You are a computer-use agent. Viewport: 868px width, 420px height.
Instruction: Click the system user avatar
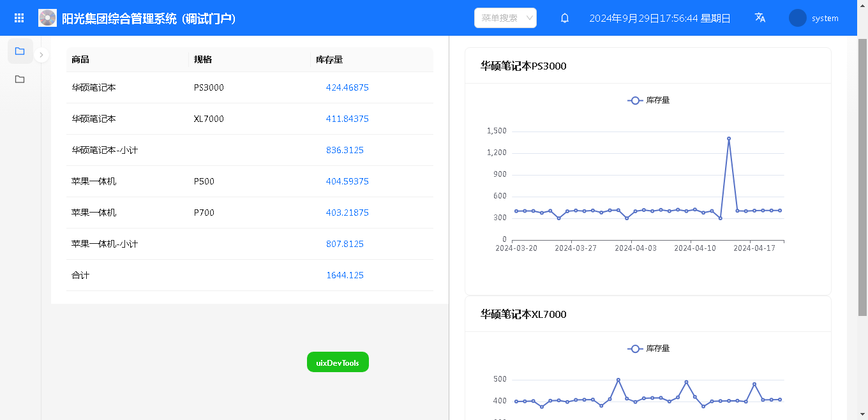[798, 18]
